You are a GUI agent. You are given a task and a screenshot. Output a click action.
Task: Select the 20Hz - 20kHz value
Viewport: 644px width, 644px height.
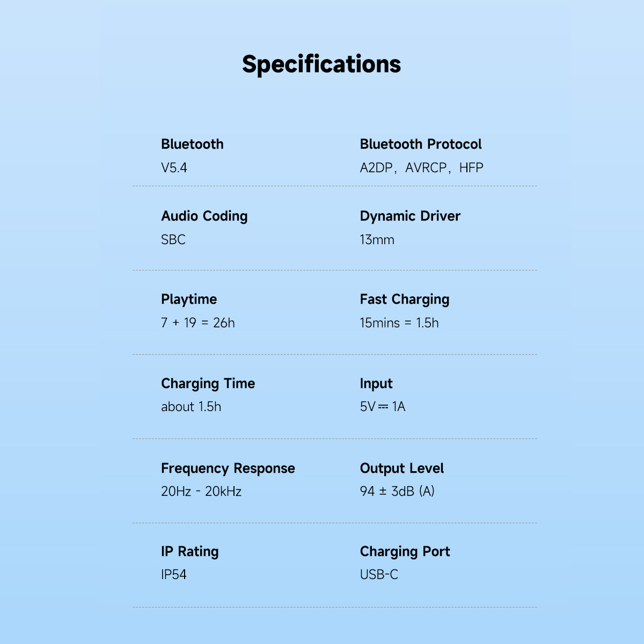201,492
